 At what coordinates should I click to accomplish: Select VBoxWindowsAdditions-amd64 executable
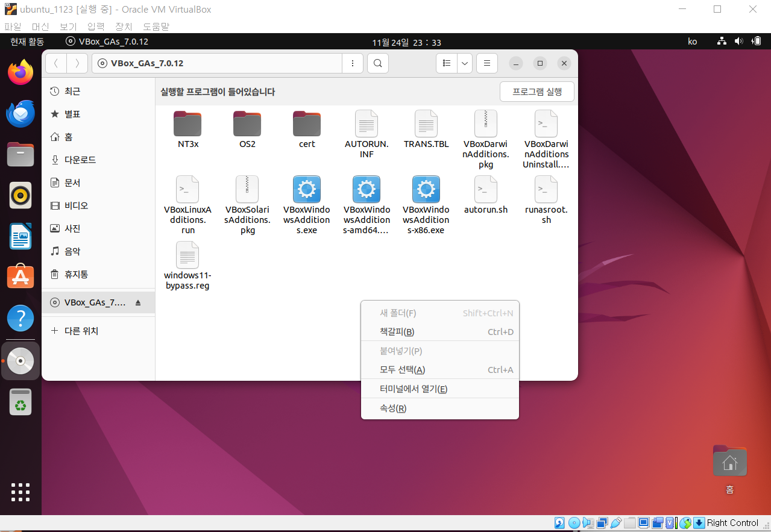pos(367,205)
